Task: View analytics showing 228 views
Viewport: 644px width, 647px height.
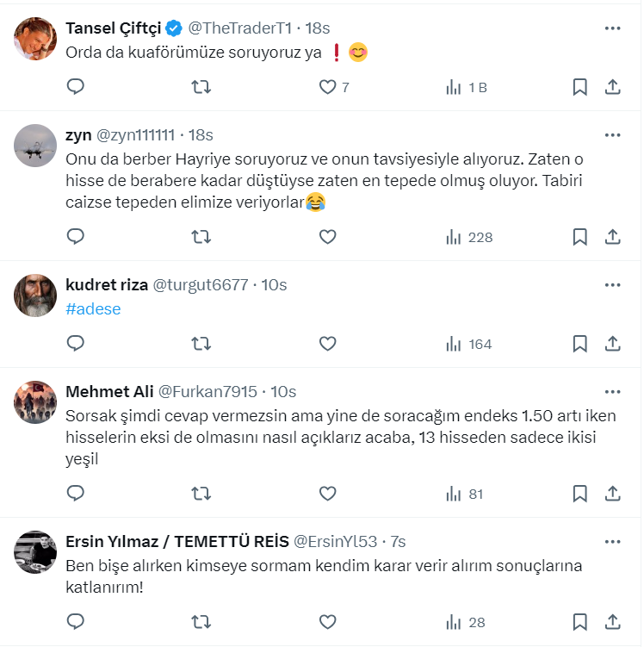Action: point(468,237)
